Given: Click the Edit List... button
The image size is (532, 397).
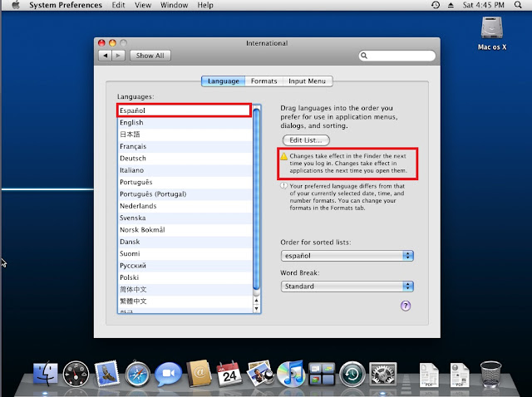Looking at the screenshot, I should (x=306, y=140).
